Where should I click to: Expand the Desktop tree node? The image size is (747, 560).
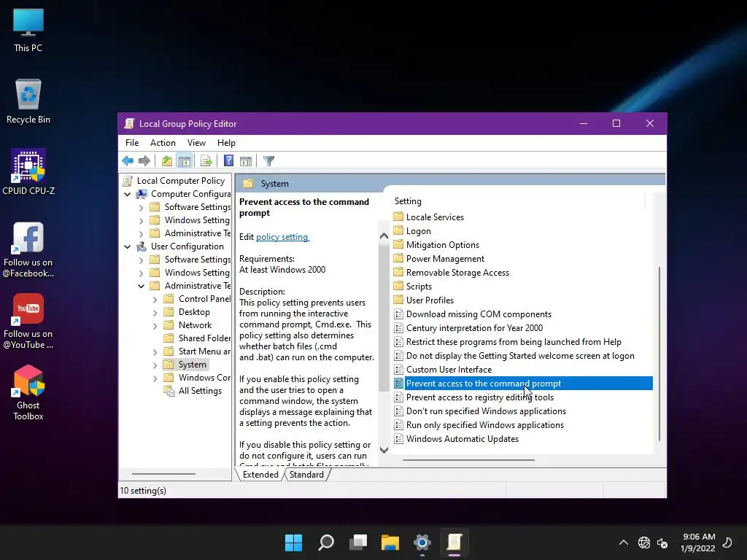tap(155, 313)
